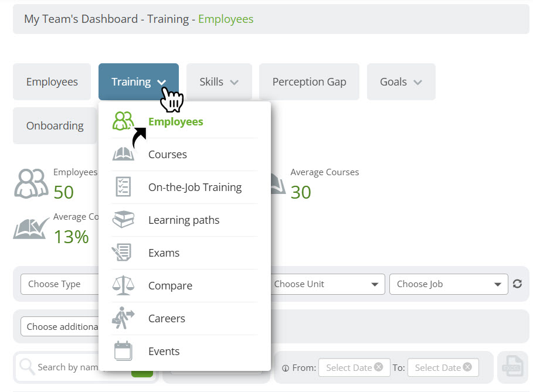Select Exams from the Training menu
This screenshot has width=533, height=392.
point(185,253)
